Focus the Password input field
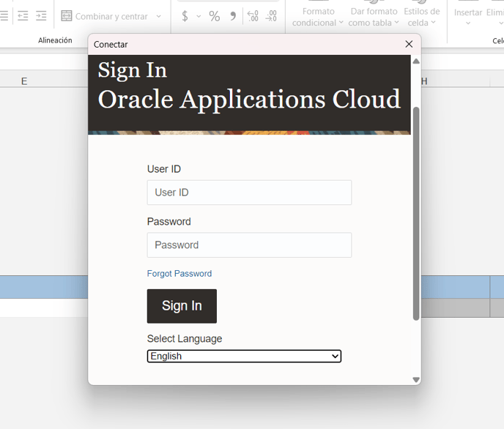Viewport: 504px width, 429px height. pos(249,245)
